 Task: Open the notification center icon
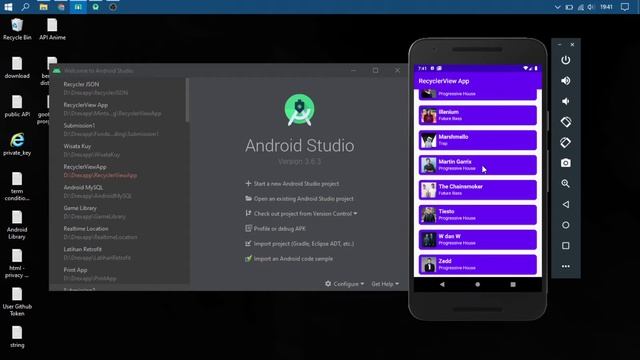click(625, 7)
